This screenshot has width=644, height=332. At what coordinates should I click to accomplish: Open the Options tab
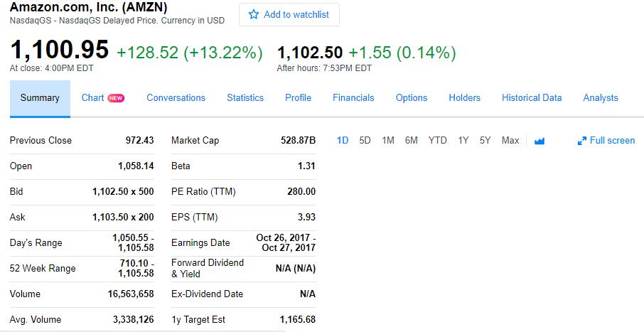412,98
